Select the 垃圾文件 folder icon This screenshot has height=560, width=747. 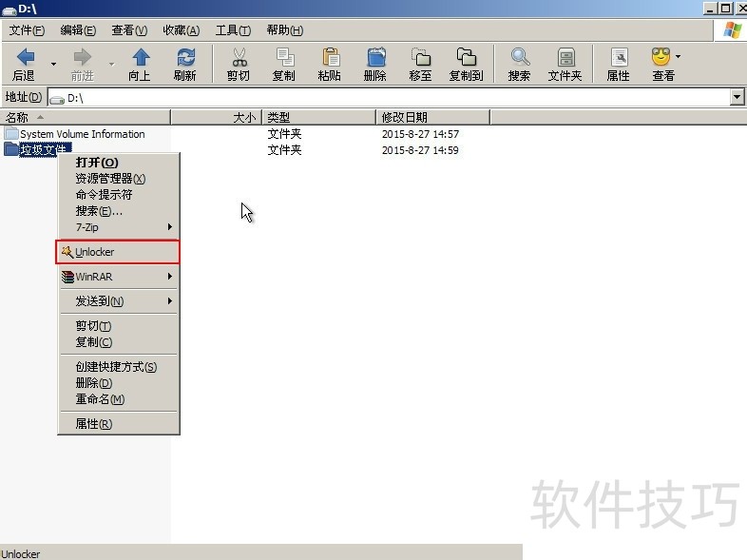coord(11,149)
